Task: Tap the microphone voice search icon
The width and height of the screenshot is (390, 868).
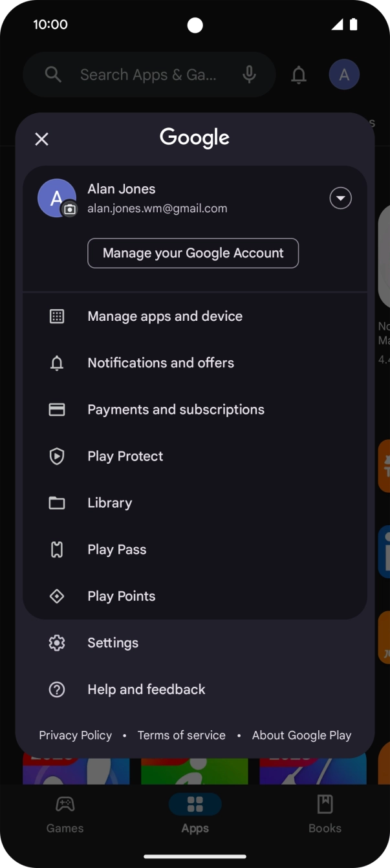Action: 249,75
